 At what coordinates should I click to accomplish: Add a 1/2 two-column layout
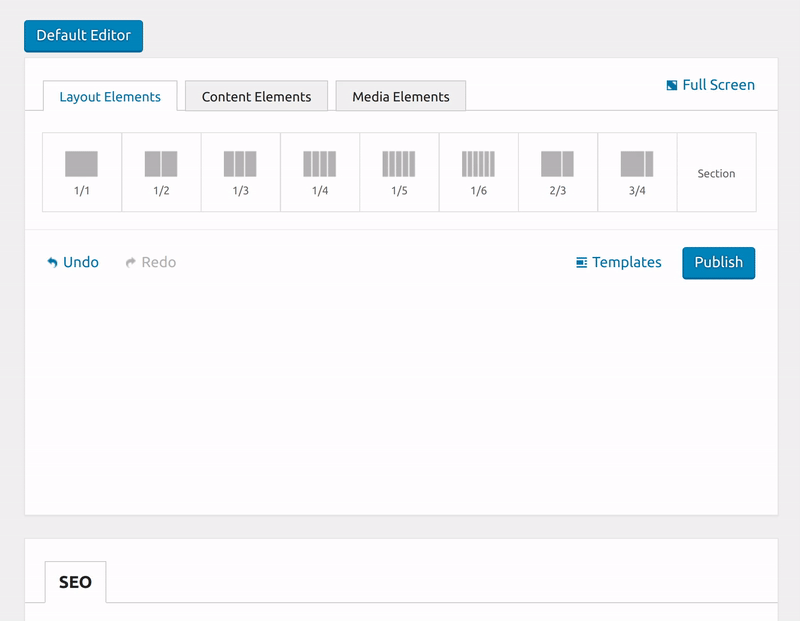pyautogui.click(x=161, y=172)
